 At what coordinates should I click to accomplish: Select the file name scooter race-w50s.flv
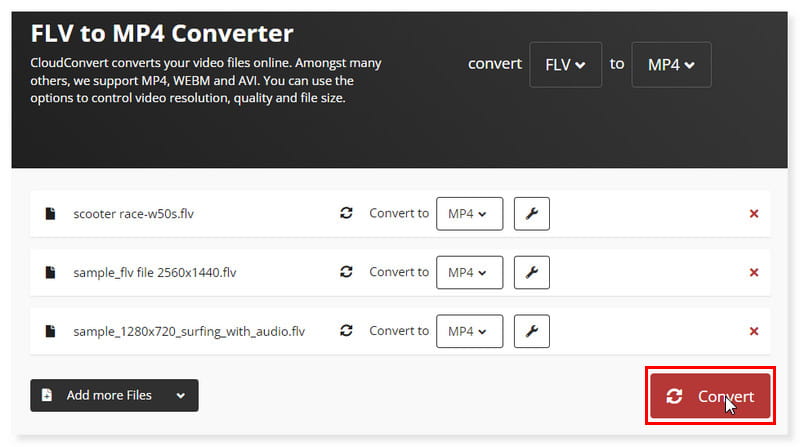[134, 214]
